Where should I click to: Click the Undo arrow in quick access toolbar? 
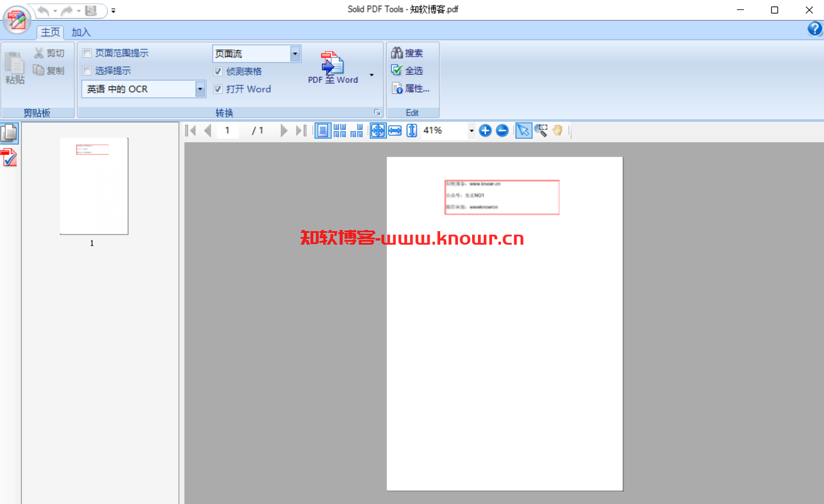pos(44,11)
